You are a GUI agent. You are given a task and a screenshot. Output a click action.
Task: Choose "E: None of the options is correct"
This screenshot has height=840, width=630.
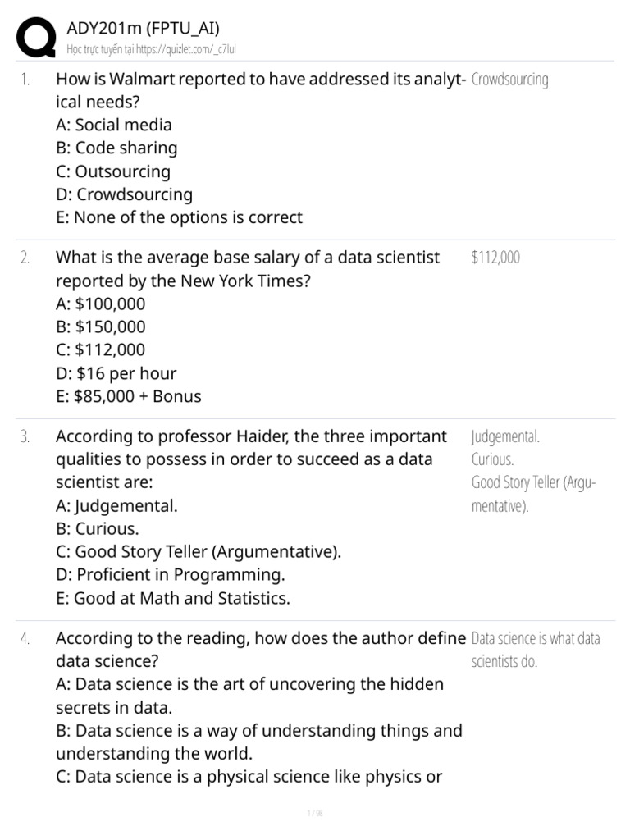[x=179, y=217]
